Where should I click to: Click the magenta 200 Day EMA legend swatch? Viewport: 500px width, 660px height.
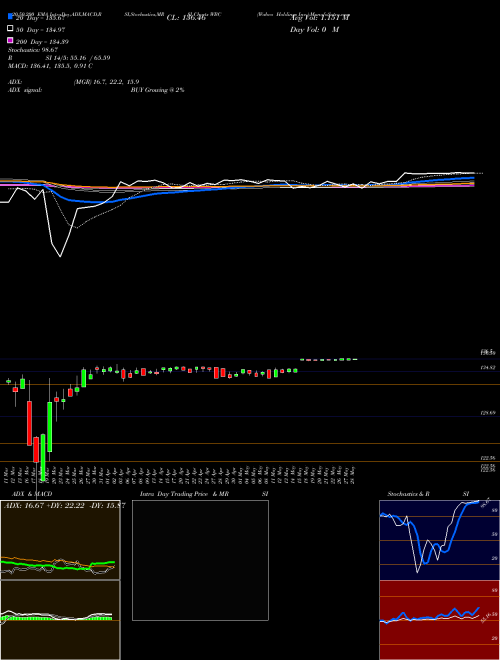pos(11,41)
